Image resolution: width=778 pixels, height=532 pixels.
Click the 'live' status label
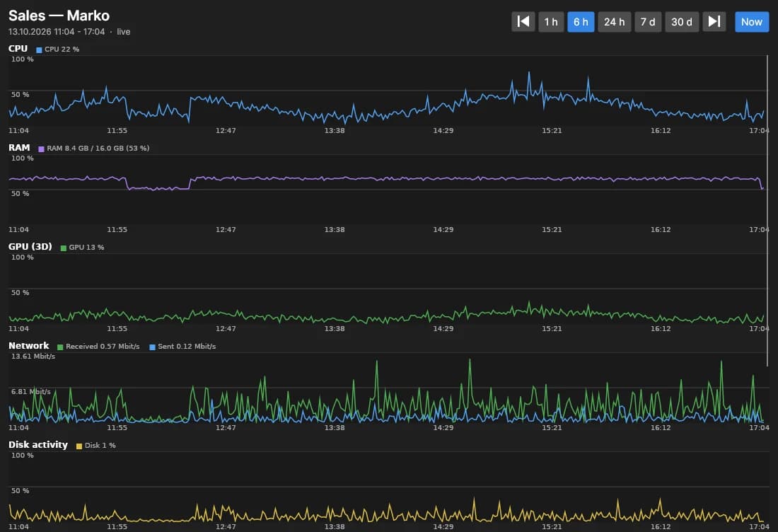pyautogui.click(x=124, y=32)
